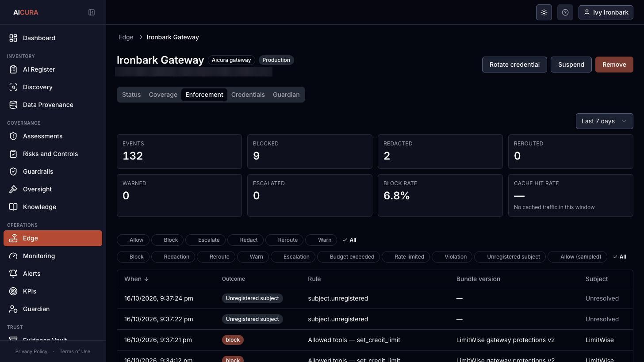
Task: Filter outcomes by Redact chip
Action: (x=245, y=240)
